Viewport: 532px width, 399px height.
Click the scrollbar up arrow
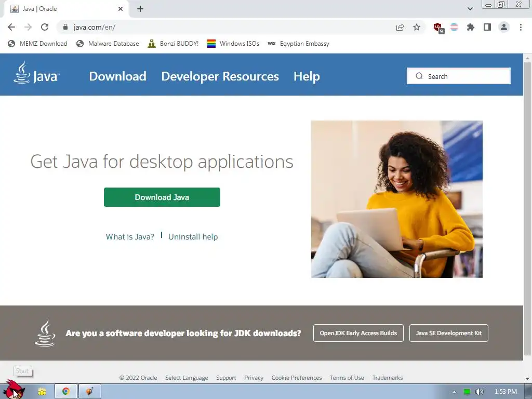click(528, 58)
